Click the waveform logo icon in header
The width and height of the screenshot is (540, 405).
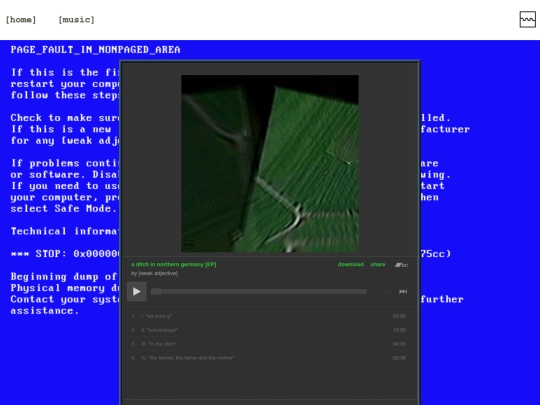pyautogui.click(x=527, y=19)
